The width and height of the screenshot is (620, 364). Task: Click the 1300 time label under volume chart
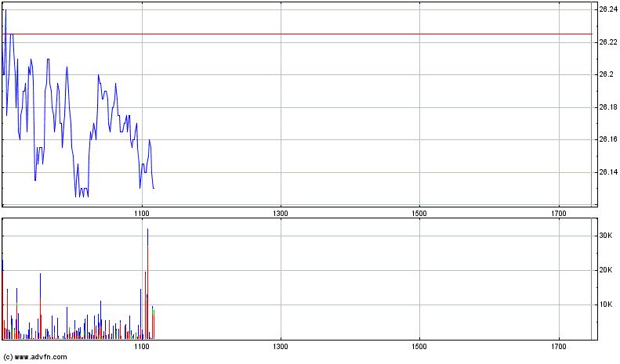(x=281, y=347)
